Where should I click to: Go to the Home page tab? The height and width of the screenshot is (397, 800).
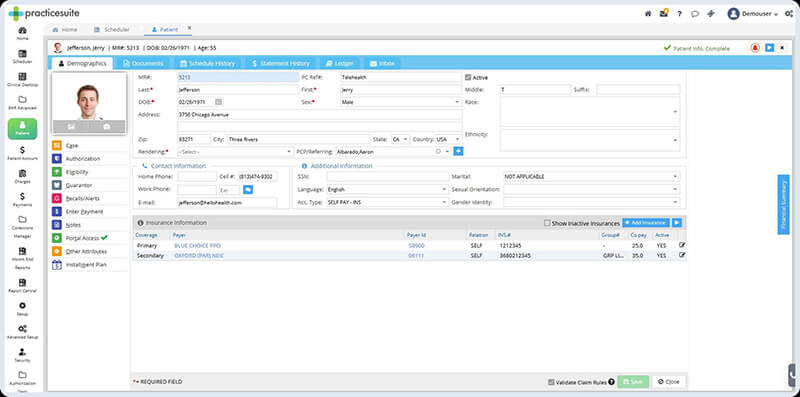65,30
